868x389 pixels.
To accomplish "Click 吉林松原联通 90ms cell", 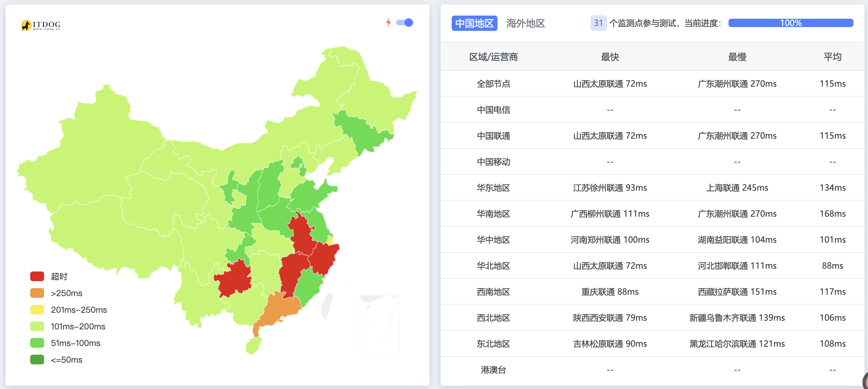I will tap(610, 344).
